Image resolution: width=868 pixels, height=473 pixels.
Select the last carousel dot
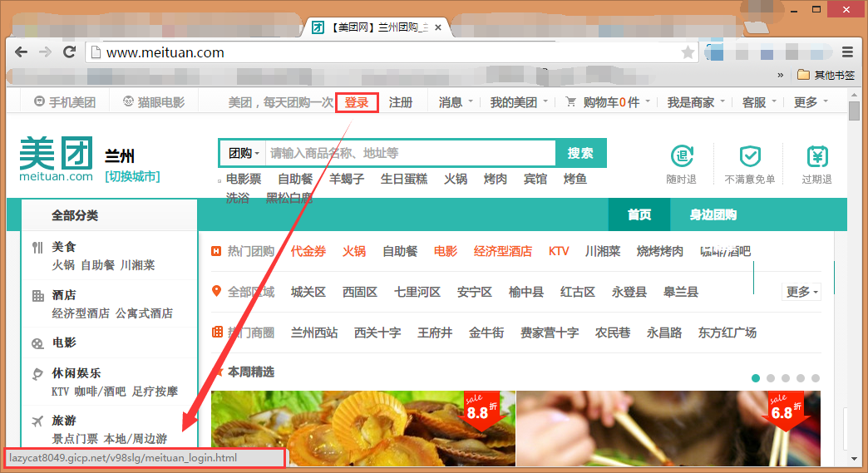pyautogui.click(x=816, y=378)
